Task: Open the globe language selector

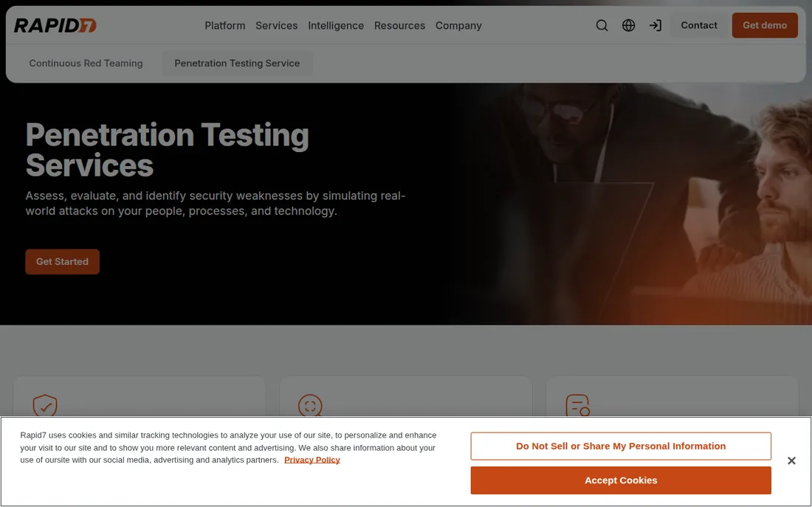Action: tap(629, 25)
